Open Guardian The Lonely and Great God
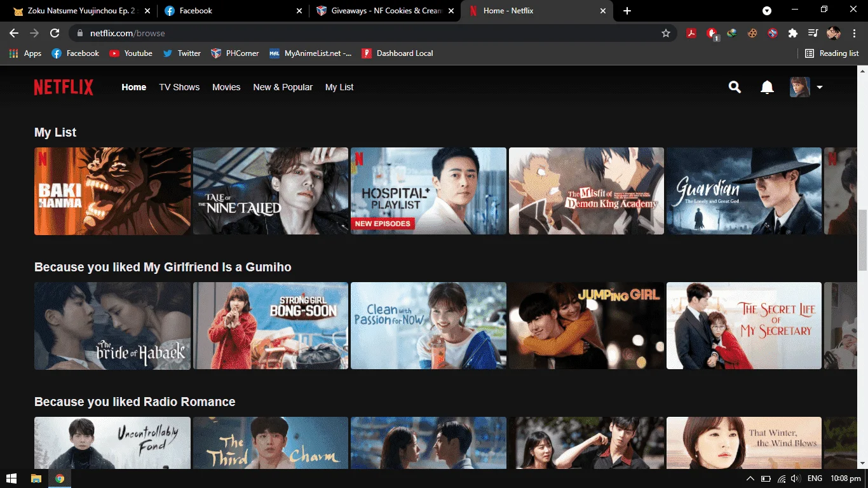 (x=744, y=191)
